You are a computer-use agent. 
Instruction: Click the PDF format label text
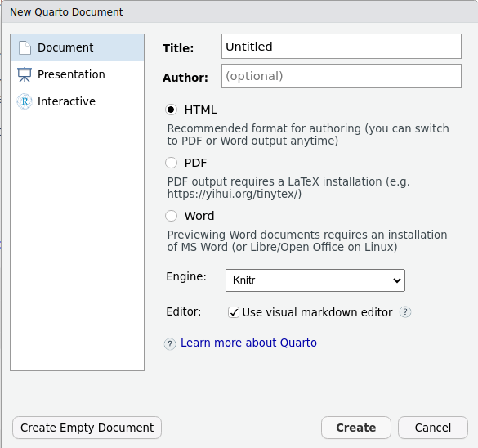tap(195, 163)
